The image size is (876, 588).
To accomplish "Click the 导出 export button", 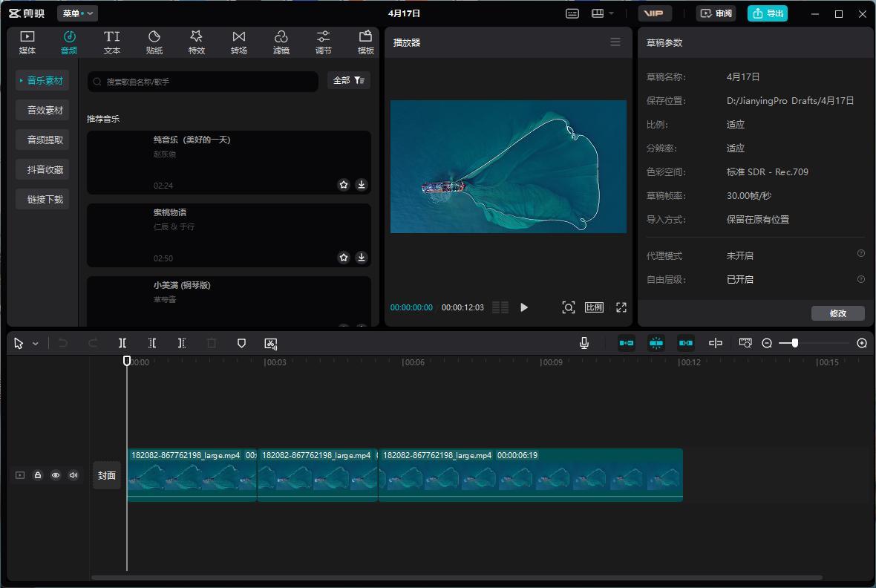I will point(768,13).
